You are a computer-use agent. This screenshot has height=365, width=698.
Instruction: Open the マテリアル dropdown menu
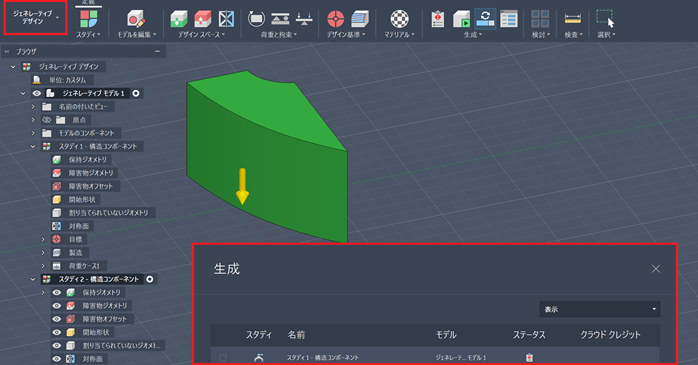pyautogui.click(x=399, y=34)
